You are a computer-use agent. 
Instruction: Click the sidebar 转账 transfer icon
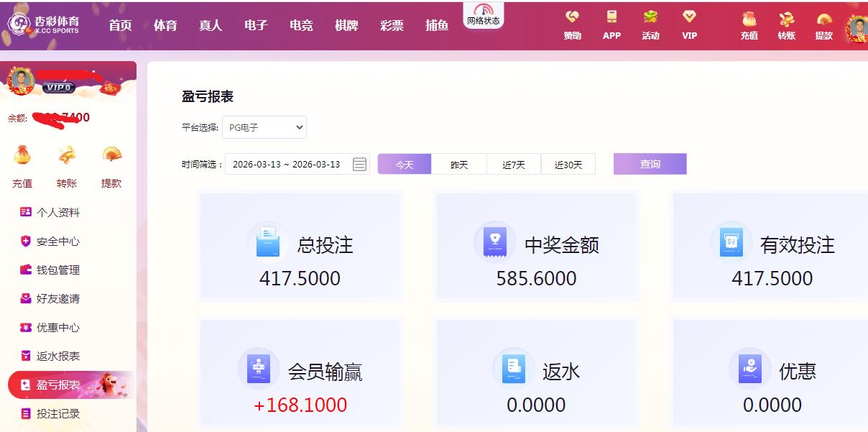tap(67, 155)
